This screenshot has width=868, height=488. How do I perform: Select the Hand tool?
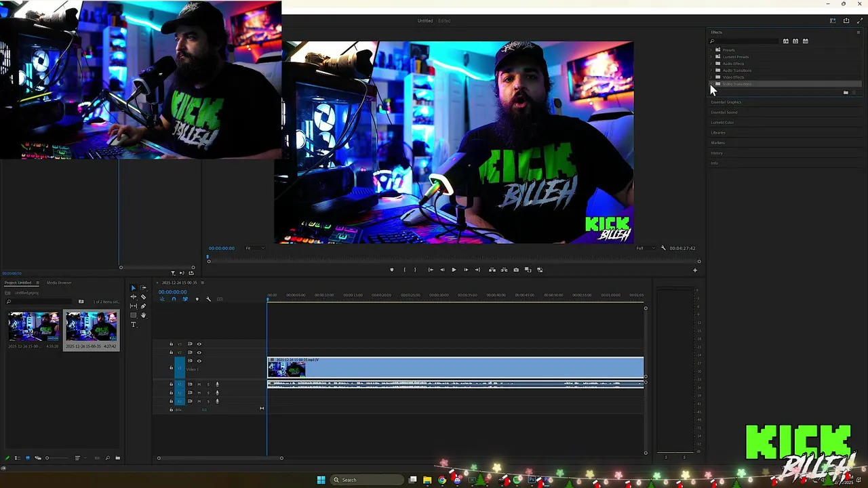(x=143, y=315)
